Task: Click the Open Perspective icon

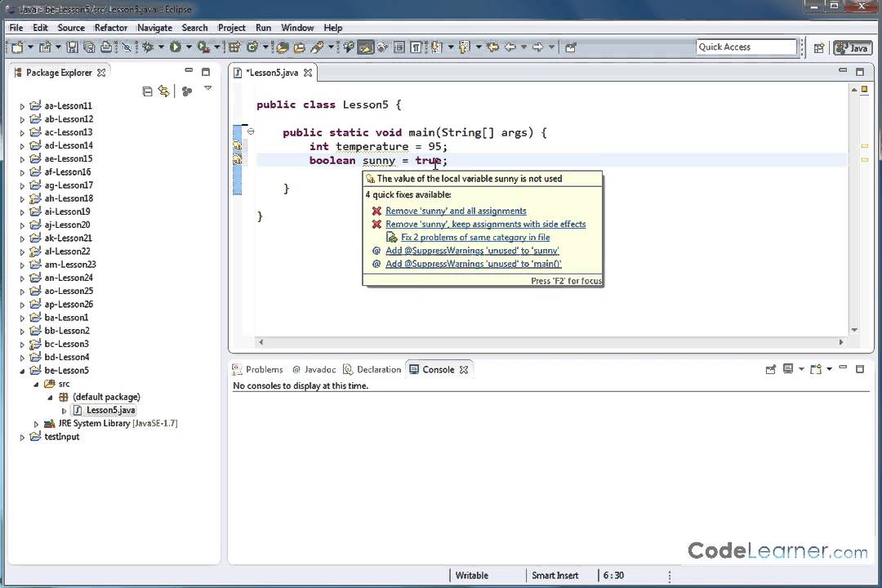Action: 818,48
